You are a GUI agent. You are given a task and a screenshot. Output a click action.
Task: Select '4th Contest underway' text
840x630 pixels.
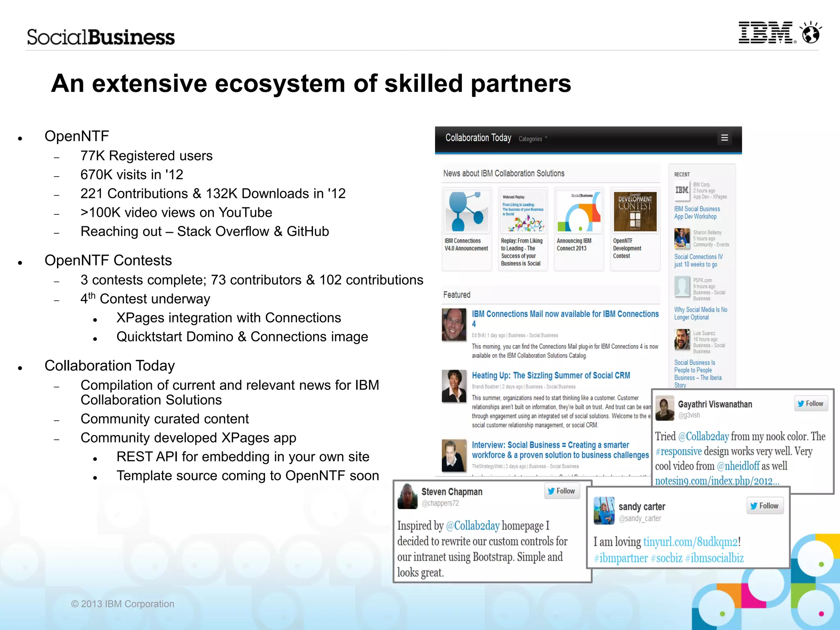(x=145, y=298)
